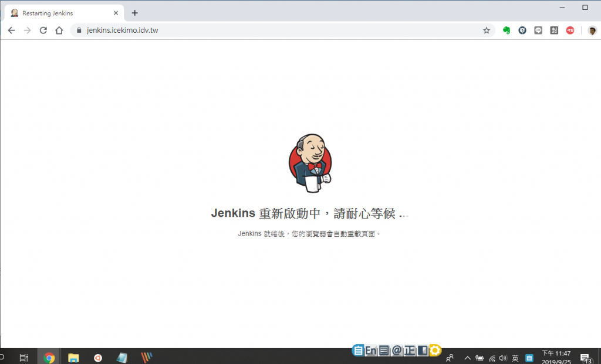Bookmark this page with the star
The width and height of the screenshot is (601, 364).
click(x=487, y=30)
